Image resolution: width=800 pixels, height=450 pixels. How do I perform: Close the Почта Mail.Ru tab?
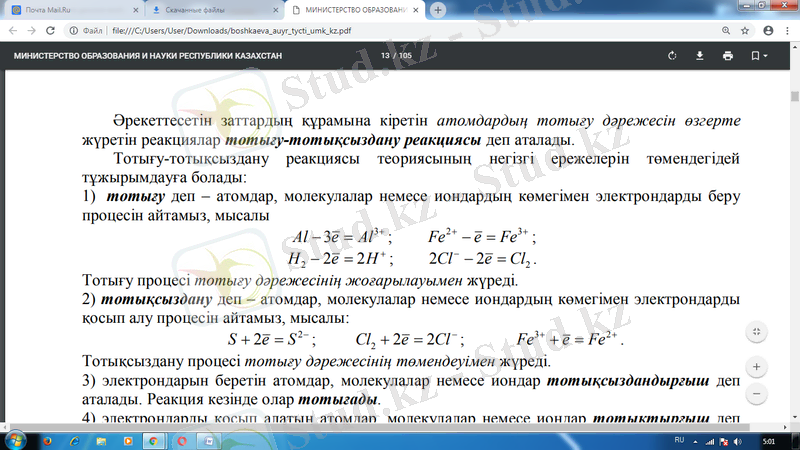135,10
